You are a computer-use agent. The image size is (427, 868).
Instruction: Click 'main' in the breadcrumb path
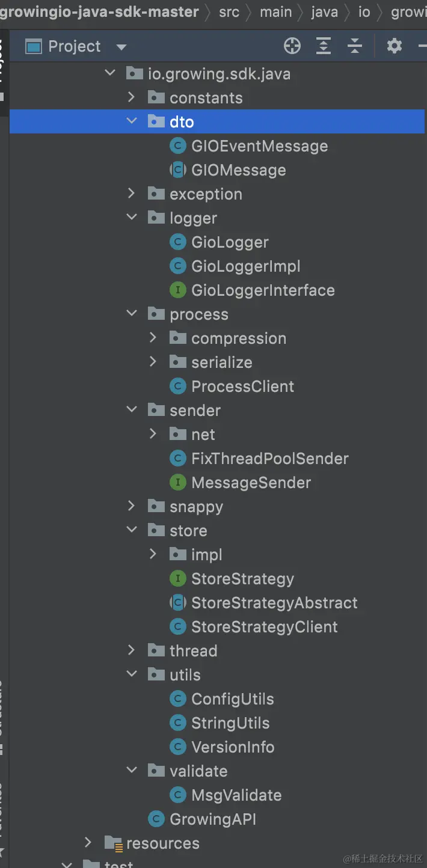click(275, 12)
